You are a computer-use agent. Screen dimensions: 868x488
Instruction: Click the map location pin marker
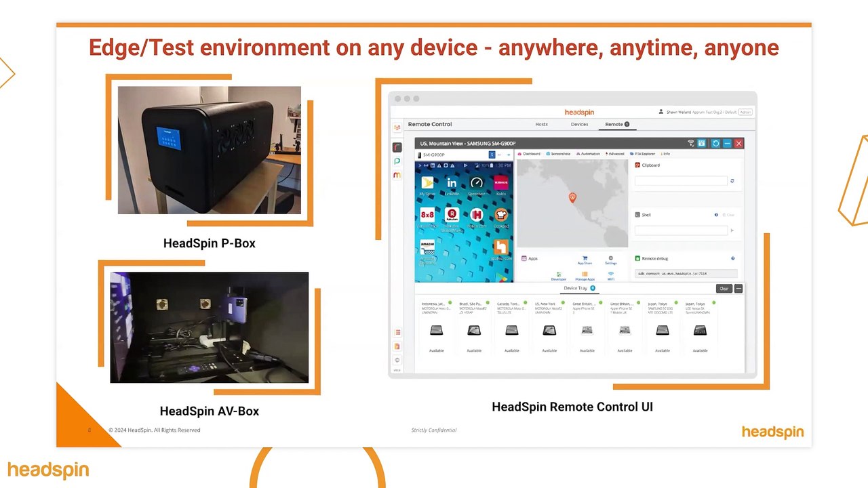[x=572, y=197]
